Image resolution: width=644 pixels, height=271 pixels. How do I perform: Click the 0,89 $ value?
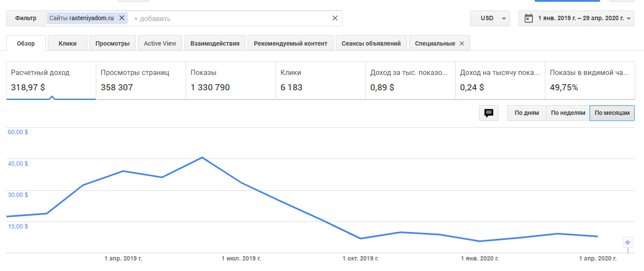(x=382, y=87)
